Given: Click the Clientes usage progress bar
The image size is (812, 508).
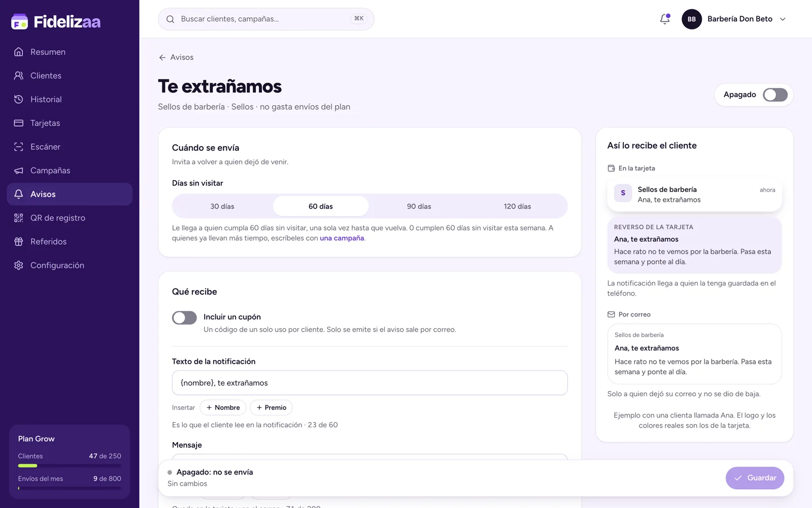Looking at the screenshot, I should (x=70, y=465).
